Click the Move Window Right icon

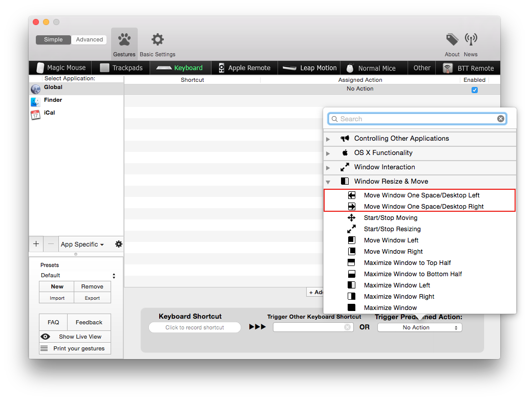pos(351,252)
